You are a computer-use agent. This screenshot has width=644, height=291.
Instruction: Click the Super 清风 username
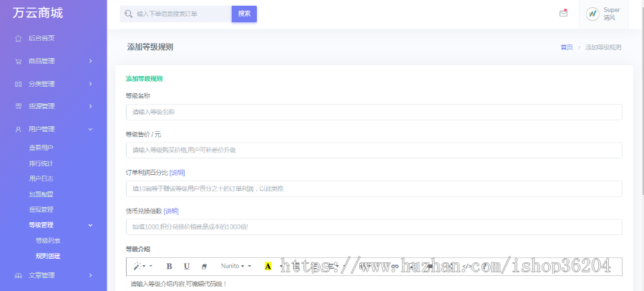tap(611, 14)
